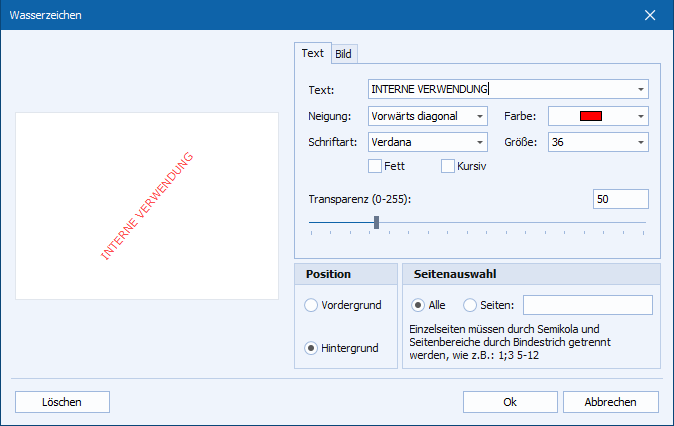Select the Text tab
This screenshot has width=674, height=426.
click(313, 53)
